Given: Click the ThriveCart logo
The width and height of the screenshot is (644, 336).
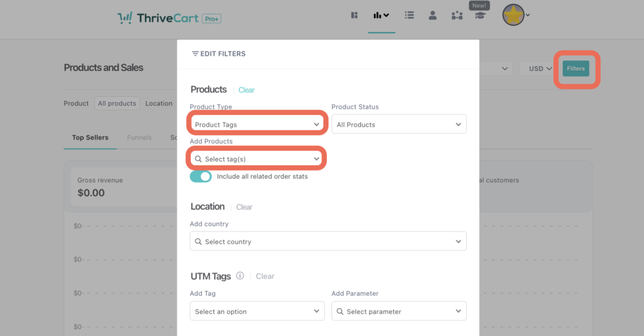Looking at the screenshot, I should click(x=169, y=18).
